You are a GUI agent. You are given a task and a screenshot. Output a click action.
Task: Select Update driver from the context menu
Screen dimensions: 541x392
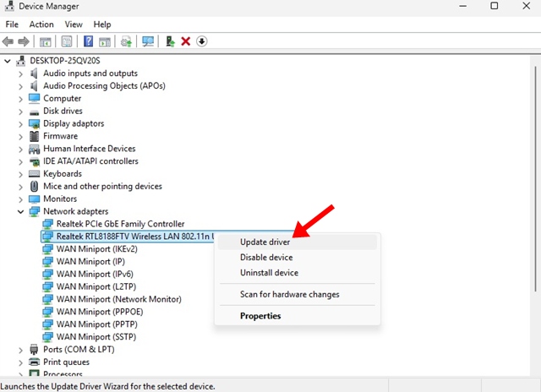click(x=265, y=242)
